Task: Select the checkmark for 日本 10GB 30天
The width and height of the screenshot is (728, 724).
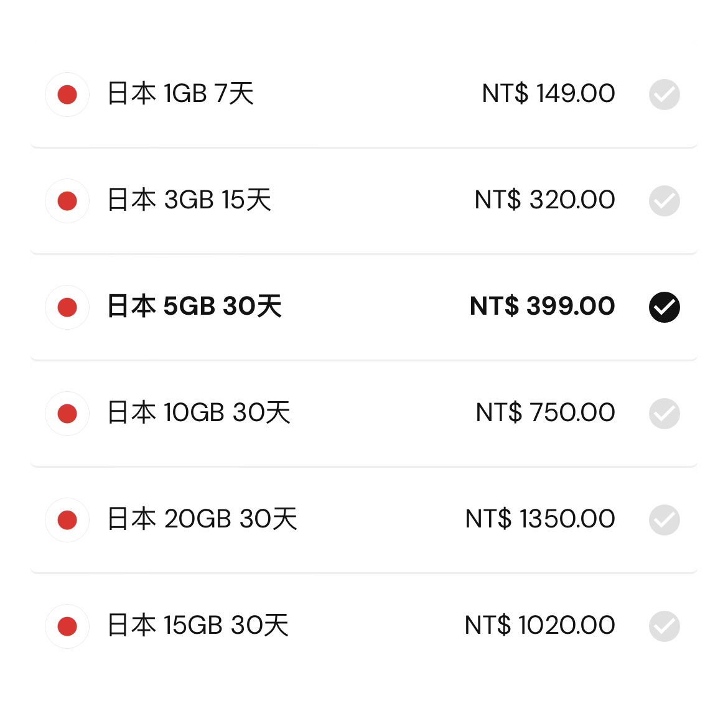Action: [664, 414]
